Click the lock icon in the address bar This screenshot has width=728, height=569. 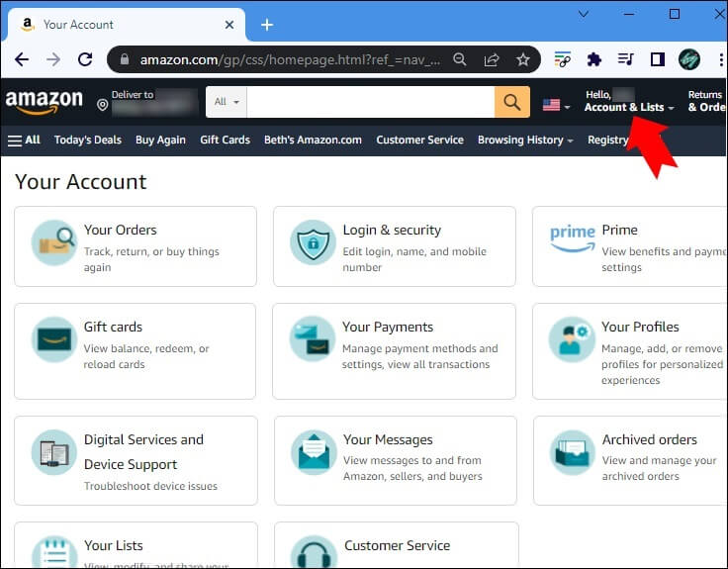coord(124,59)
